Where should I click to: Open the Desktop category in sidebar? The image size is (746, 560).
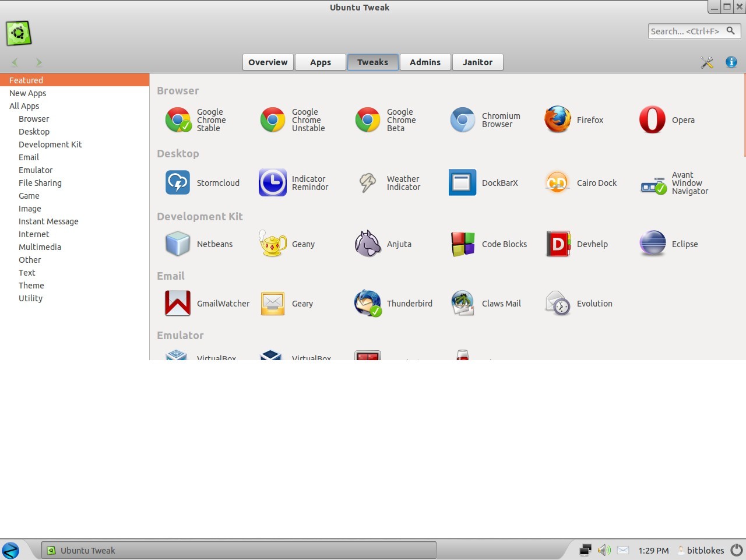pos(75,132)
